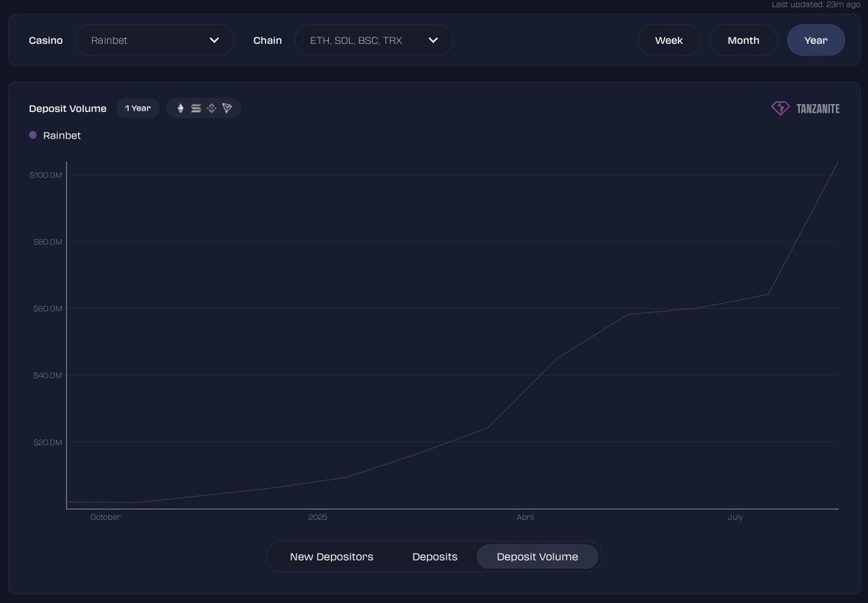Select the Deposit Volume view
The width and height of the screenshot is (868, 603).
(537, 557)
